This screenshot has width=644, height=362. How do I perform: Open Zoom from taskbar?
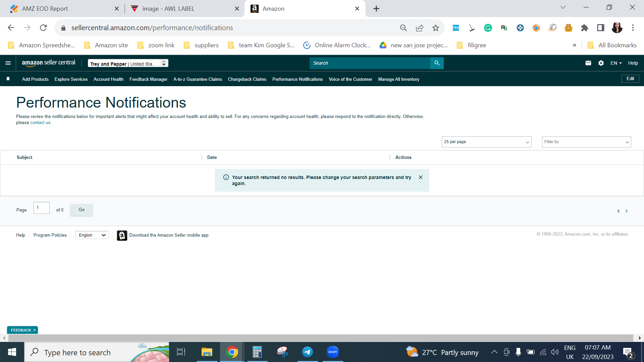tap(333, 352)
